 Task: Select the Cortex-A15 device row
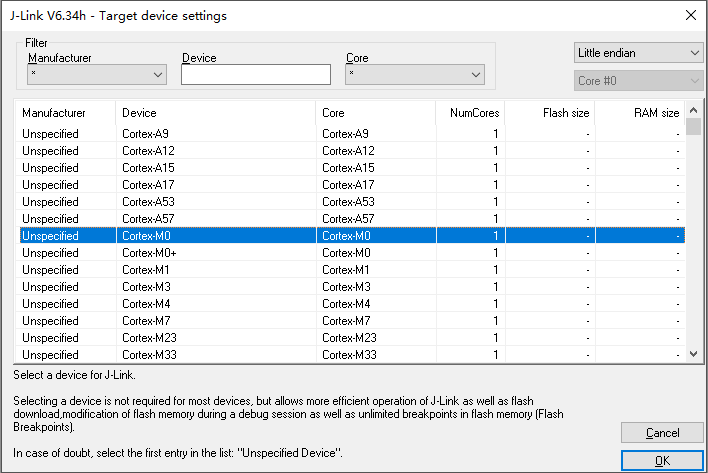[351, 168]
